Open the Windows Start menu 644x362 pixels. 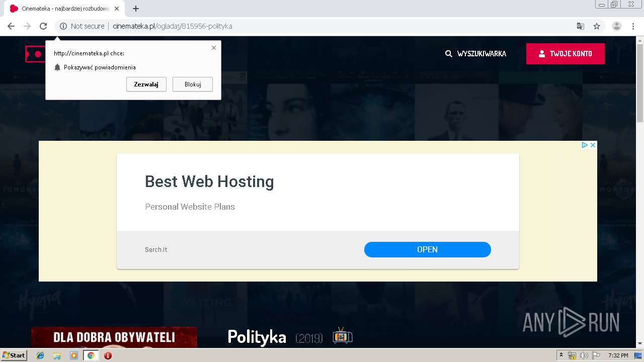14,355
